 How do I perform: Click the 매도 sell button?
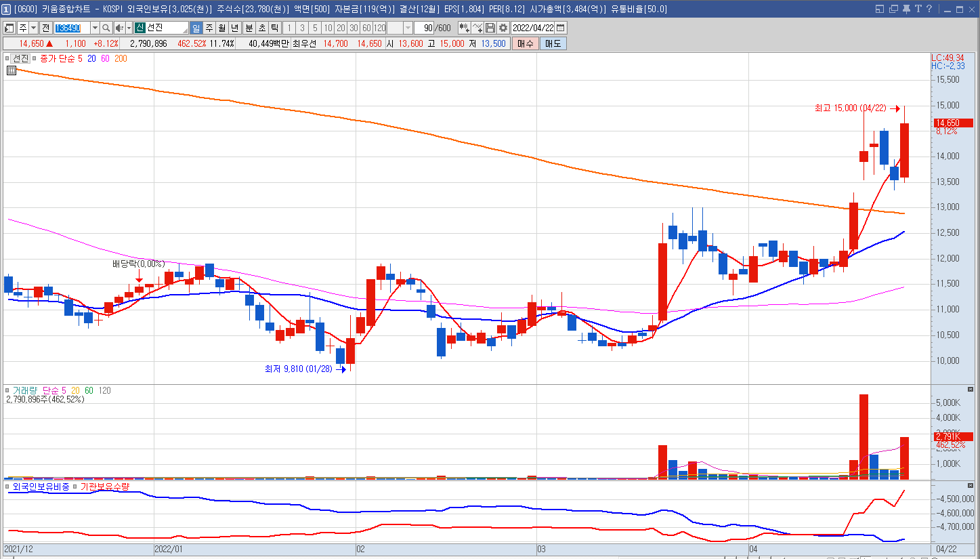pyautogui.click(x=553, y=43)
